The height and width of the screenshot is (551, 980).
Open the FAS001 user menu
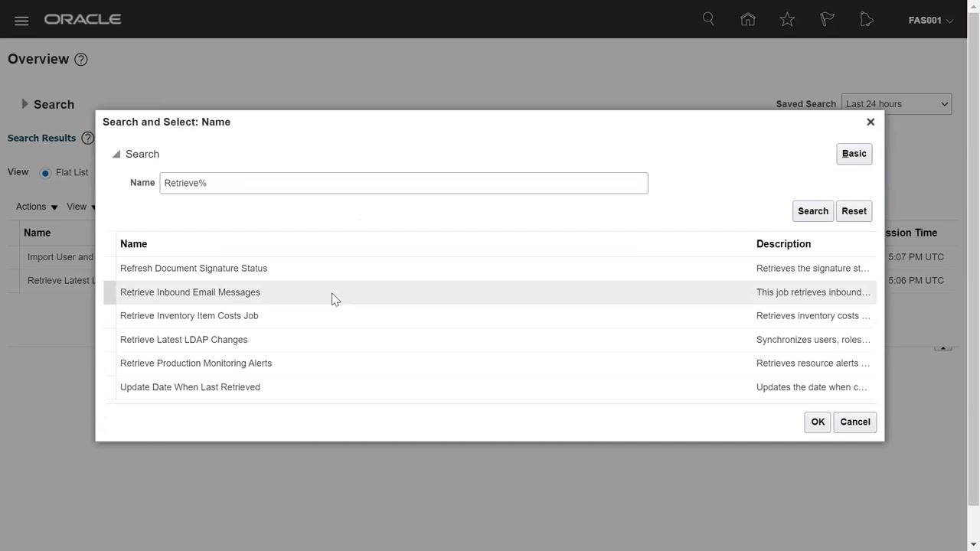tap(931, 21)
